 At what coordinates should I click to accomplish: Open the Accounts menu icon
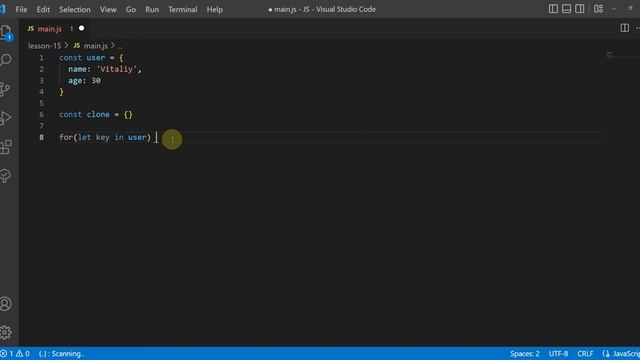[x=6, y=304]
